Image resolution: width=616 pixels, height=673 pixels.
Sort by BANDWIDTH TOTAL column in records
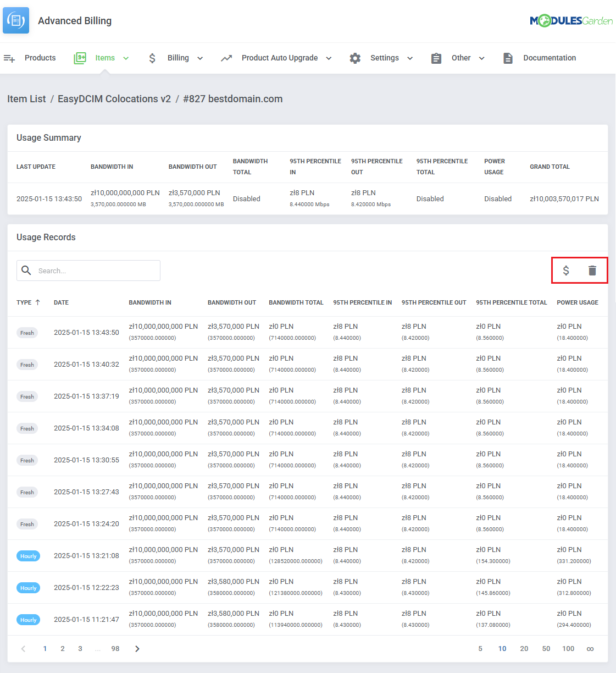(296, 302)
